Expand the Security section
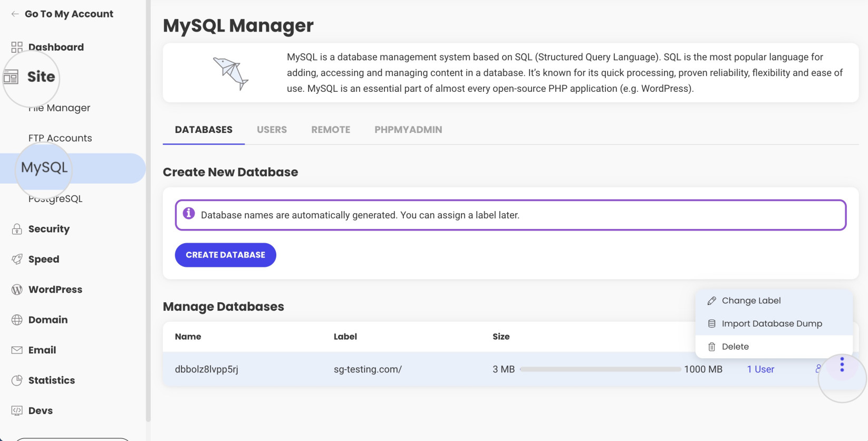The image size is (868, 441). (x=49, y=229)
